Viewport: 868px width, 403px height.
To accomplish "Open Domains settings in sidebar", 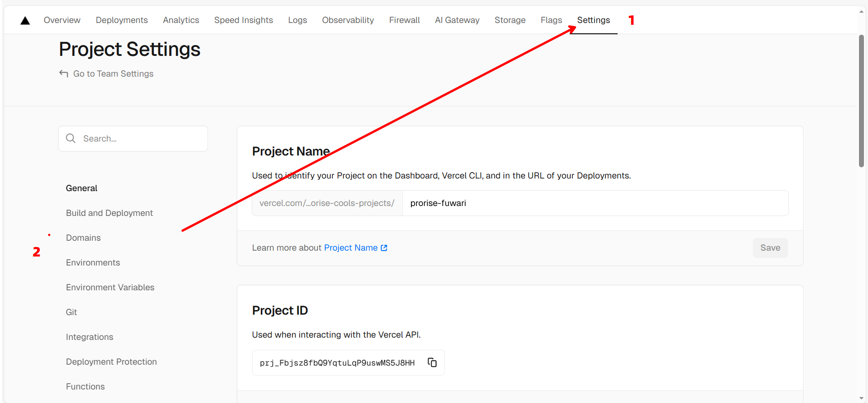I will point(83,238).
